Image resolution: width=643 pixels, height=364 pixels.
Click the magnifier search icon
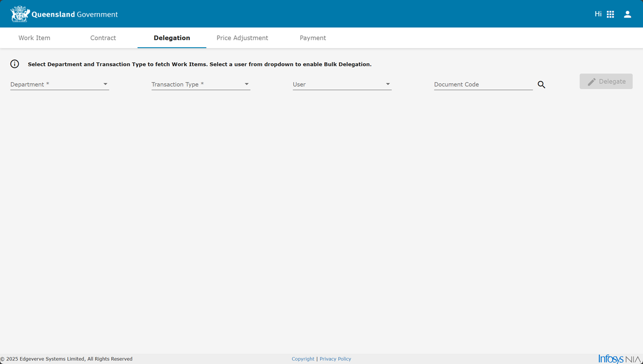pos(541,84)
